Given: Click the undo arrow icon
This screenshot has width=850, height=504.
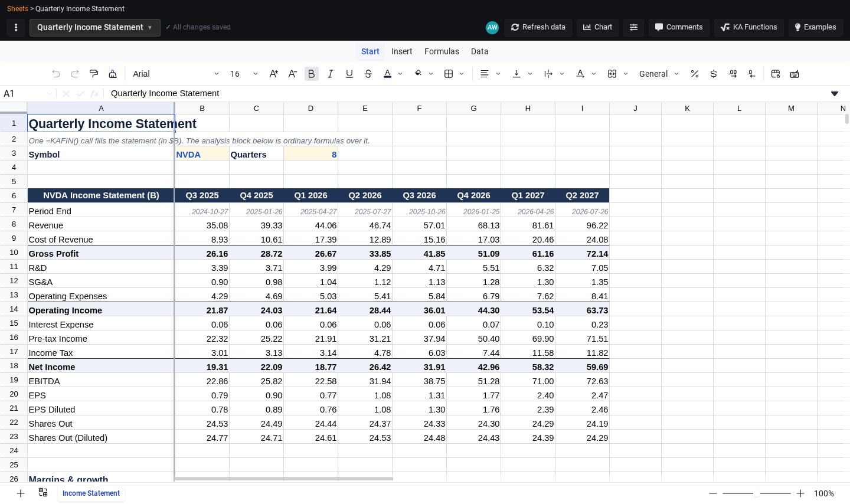Looking at the screenshot, I should [56, 74].
